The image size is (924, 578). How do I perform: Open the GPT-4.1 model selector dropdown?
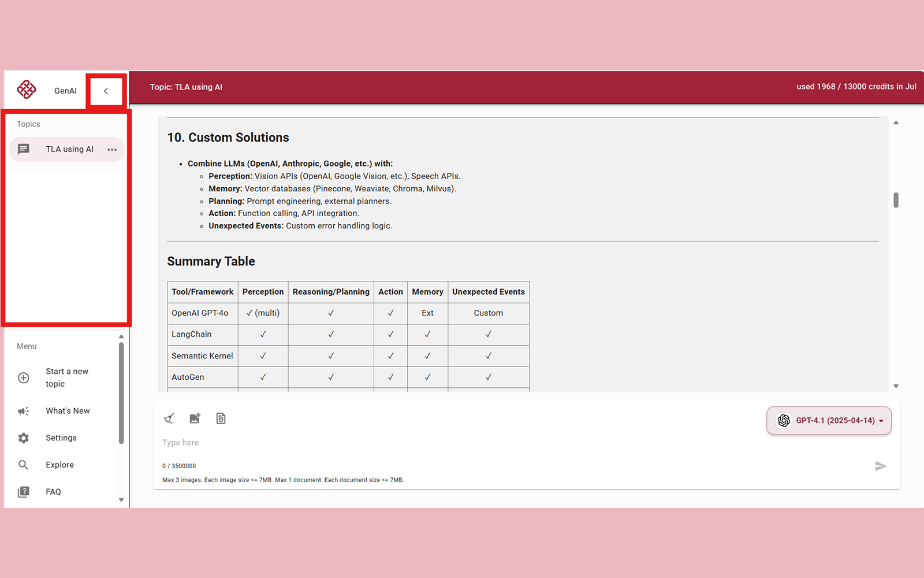[x=829, y=421]
